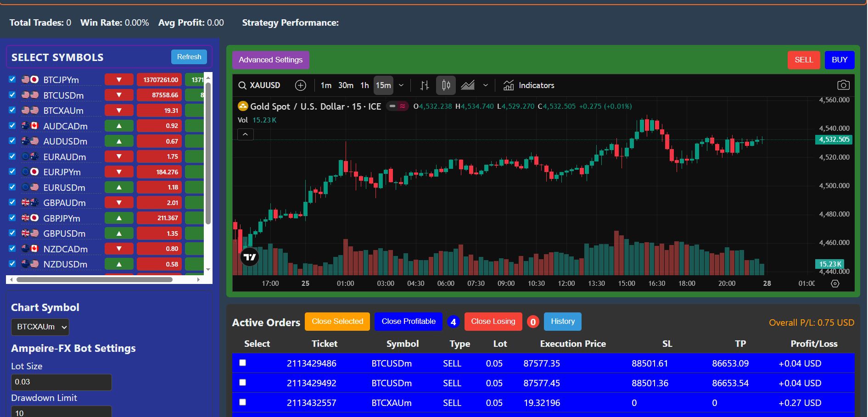Edit the Lot Size input field
The width and height of the screenshot is (868, 417).
pyautogui.click(x=61, y=382)
